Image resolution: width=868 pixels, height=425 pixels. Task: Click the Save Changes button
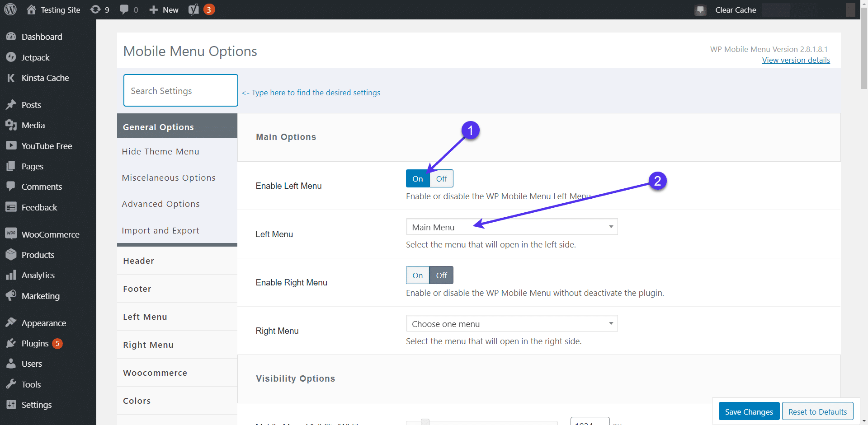[749, 411]
